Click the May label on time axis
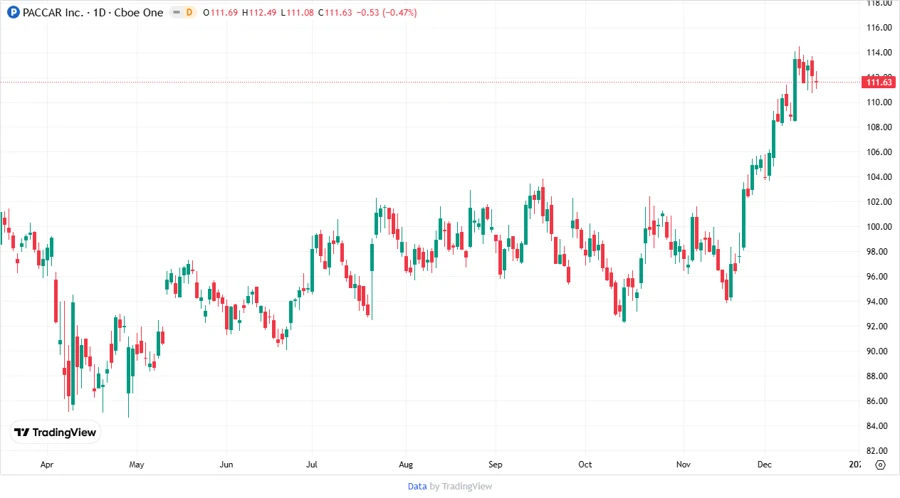 pos(137,465)
